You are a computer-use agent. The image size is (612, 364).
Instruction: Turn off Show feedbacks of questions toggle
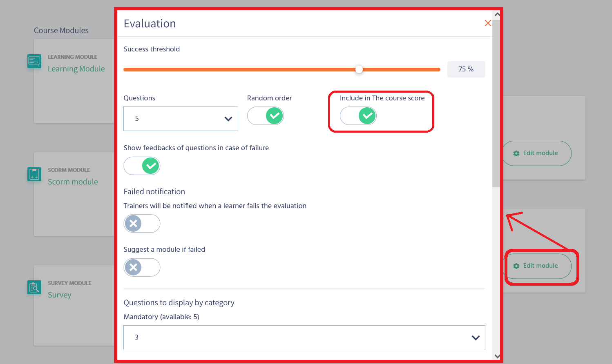pos(142,166)
